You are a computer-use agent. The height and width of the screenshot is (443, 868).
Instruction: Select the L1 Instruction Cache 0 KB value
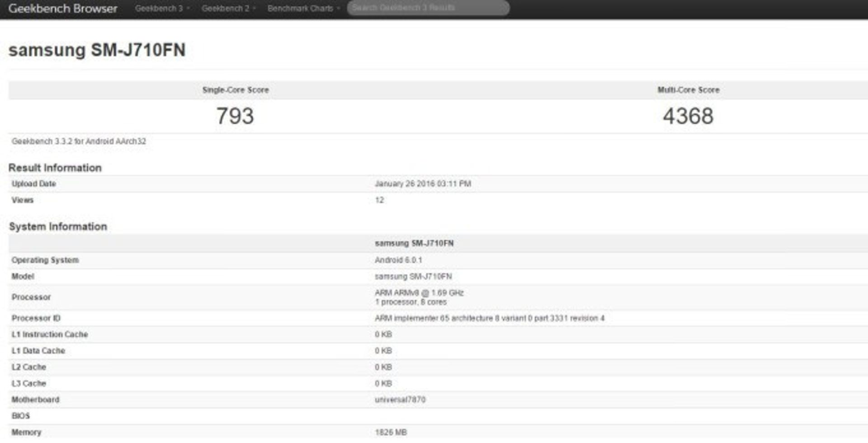pos(383,335)
